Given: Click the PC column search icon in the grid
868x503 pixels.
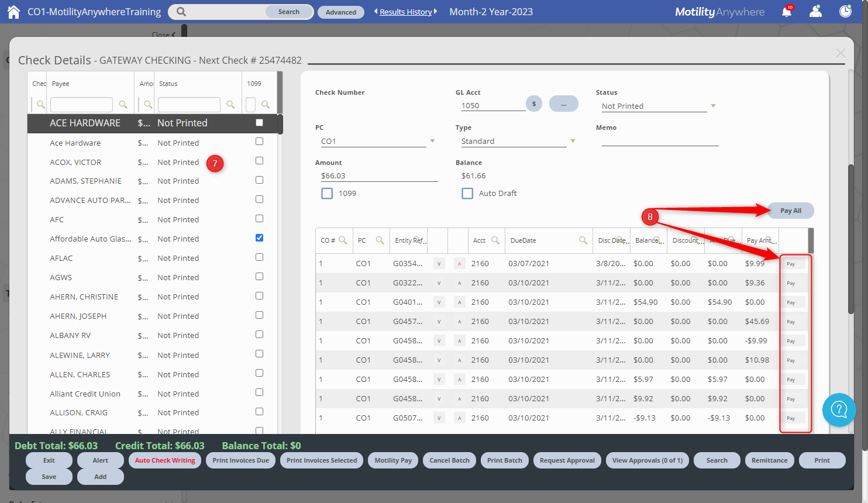Looking at the screenshot, I should click(380, 240).
